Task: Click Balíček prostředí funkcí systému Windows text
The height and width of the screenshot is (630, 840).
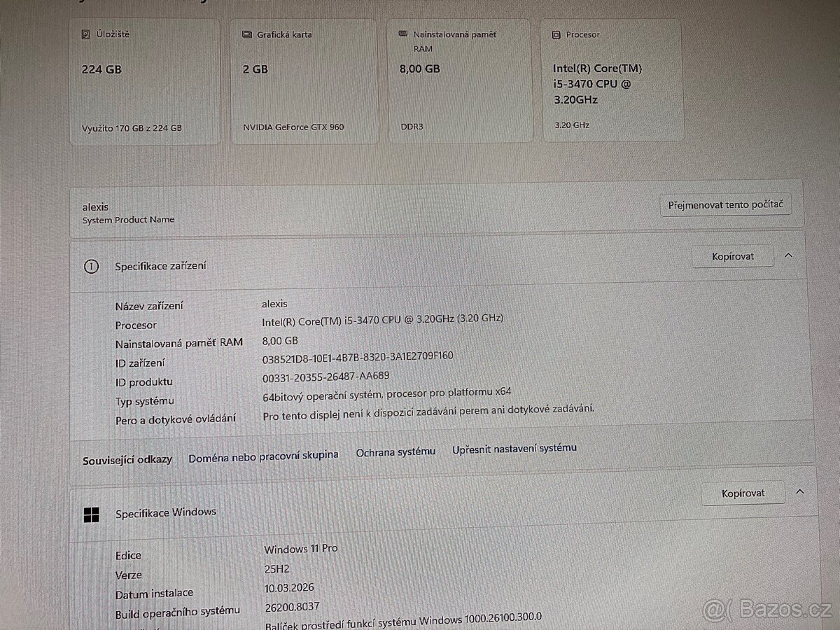Action: click(x=403, y=621)
